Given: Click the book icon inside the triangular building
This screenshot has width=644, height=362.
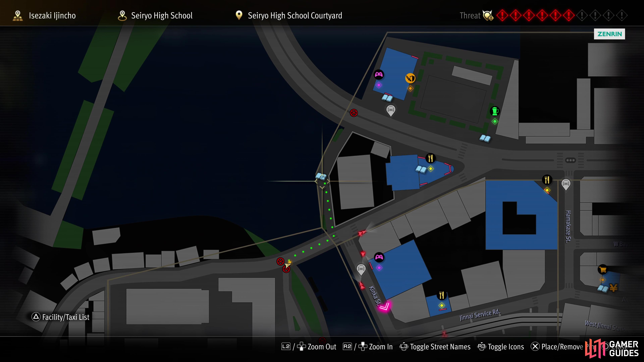Looking at the screenshot, I should tap(421, 169).
